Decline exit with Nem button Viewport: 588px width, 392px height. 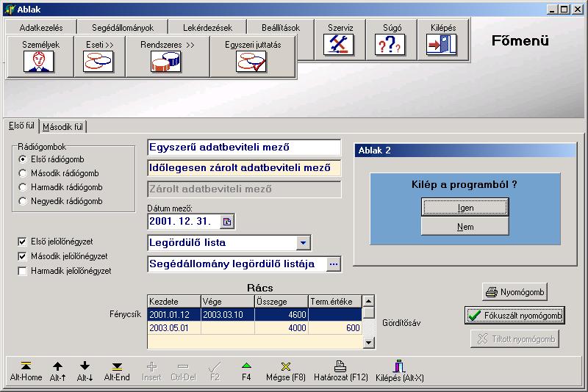point(465,227)
